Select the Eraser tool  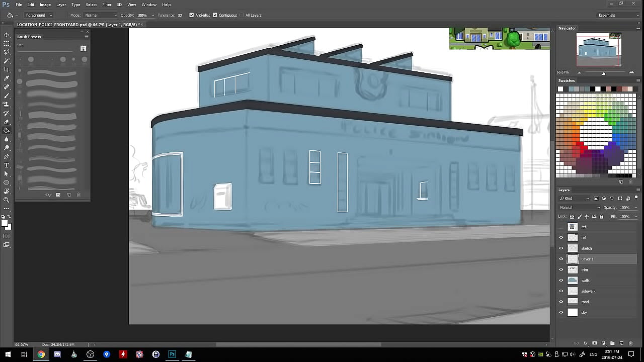pos(7,122)
